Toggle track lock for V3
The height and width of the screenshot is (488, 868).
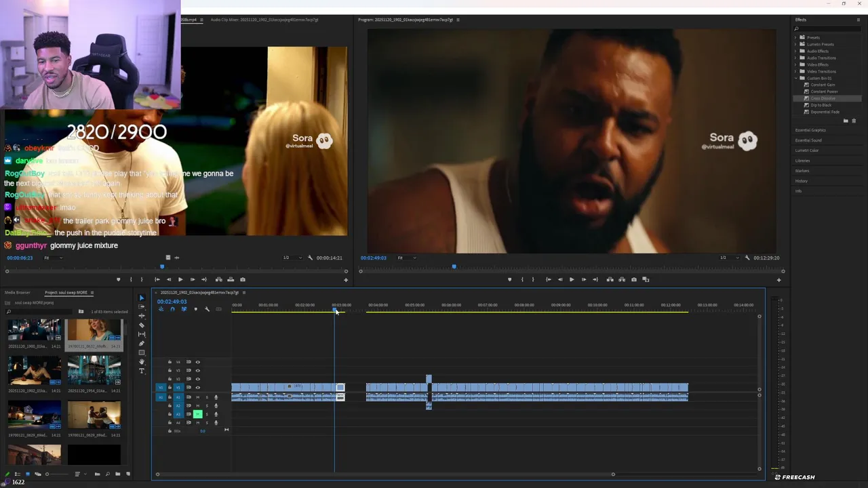170,371
